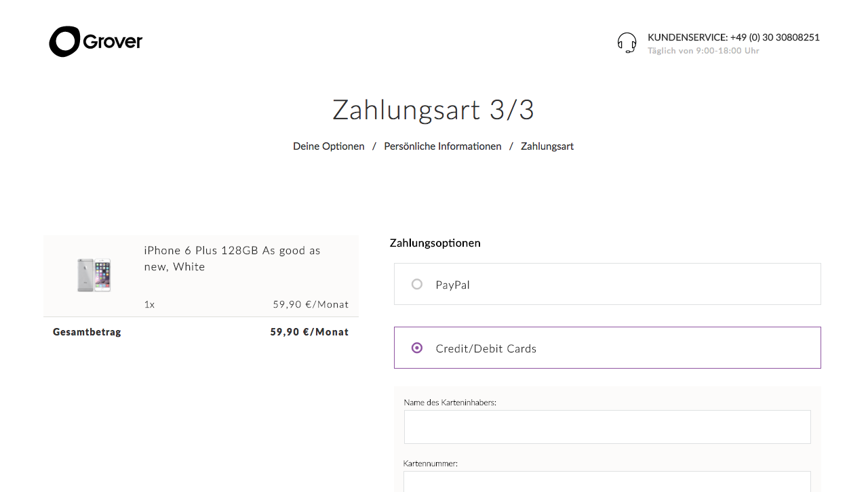Click the 1x quantity text
The width and height of the screenshot is (868, 492).
(149, 304)
